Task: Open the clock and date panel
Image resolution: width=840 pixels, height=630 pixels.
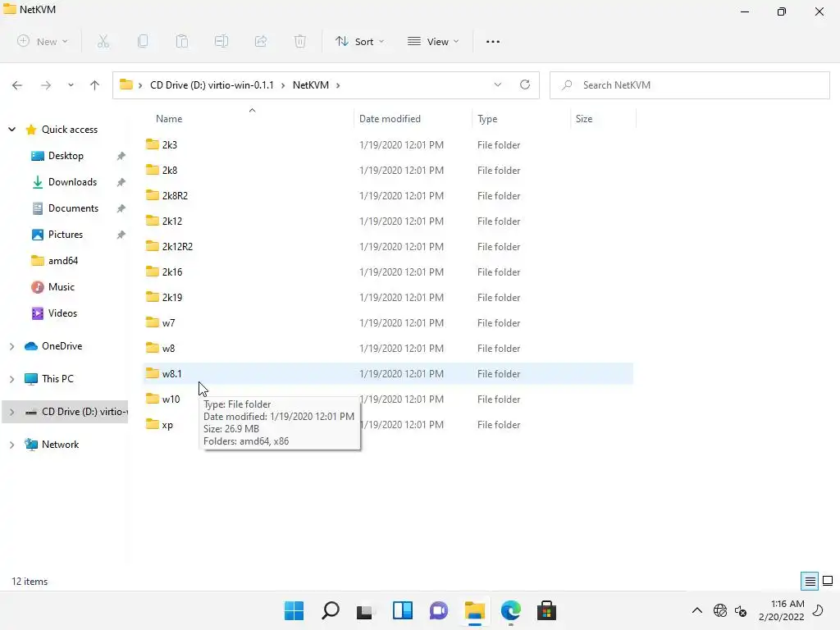Action: coord(781,610)
